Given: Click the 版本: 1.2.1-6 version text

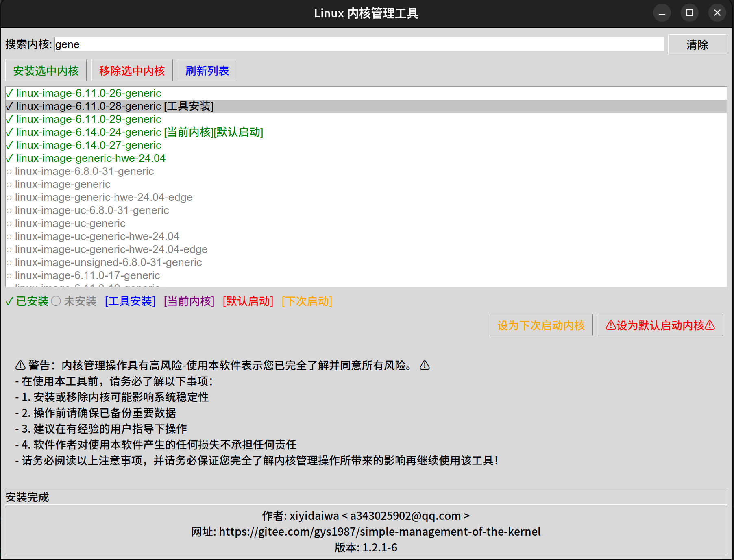Looking at the screenshot, I should (366, 547).
